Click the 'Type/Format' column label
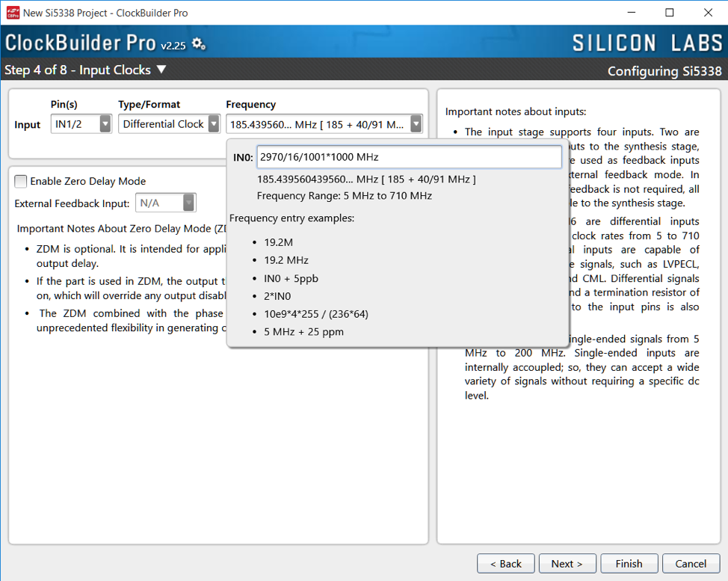Image resolution: width=728 pixels, height=581 pixels. [149, 105]
